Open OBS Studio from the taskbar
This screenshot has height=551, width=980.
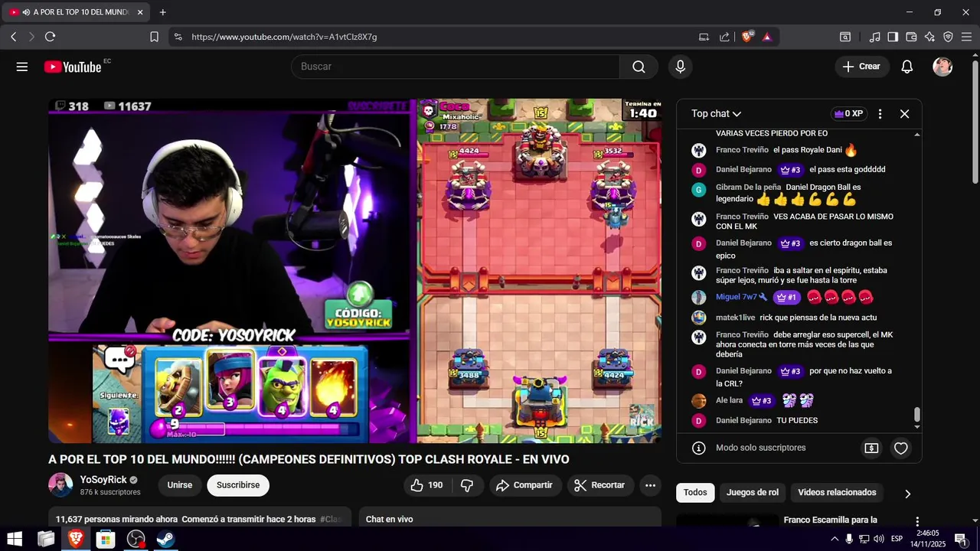136,539
